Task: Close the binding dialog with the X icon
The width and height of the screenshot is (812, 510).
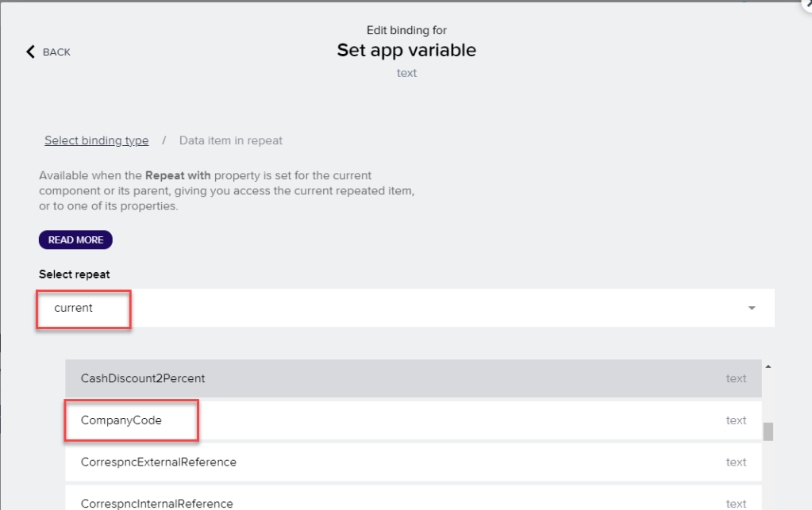Action: 806,4
